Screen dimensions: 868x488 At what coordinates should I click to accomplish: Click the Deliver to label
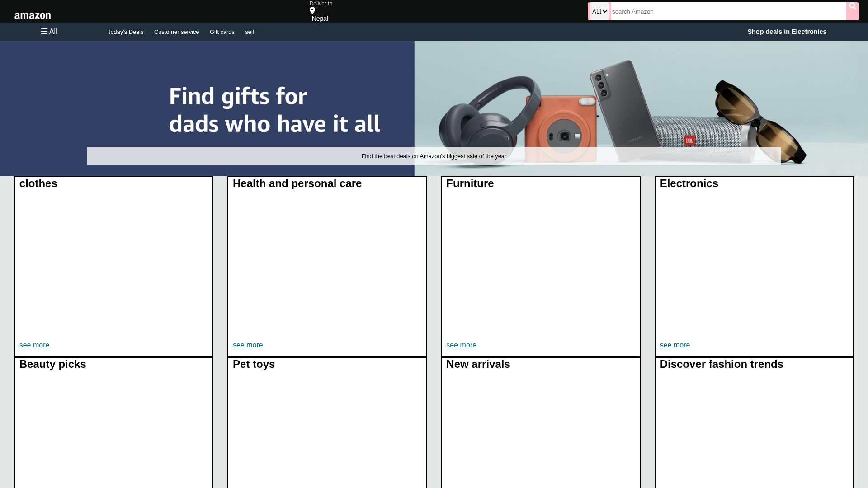321,4
